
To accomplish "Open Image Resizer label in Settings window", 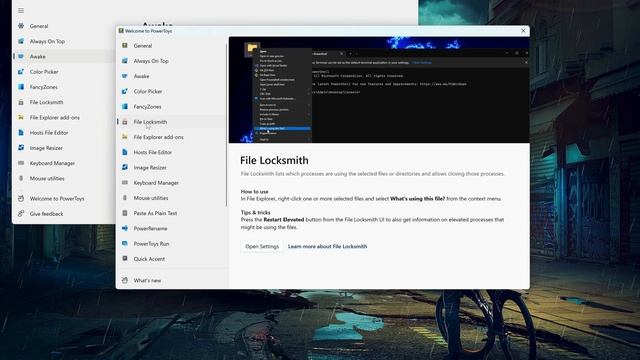I will click(x=46, y=148).
